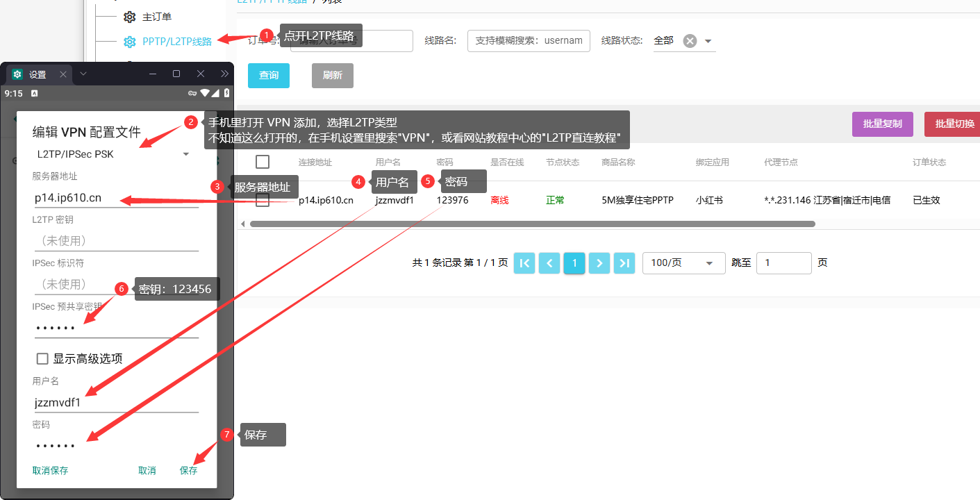Go to the first page with pagination icon
This screenshot has width=980, height=500.
point(524,262)
